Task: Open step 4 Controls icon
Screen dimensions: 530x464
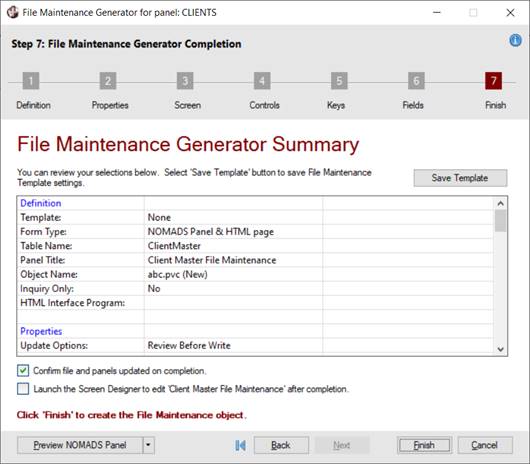Action: click(262, 81)
